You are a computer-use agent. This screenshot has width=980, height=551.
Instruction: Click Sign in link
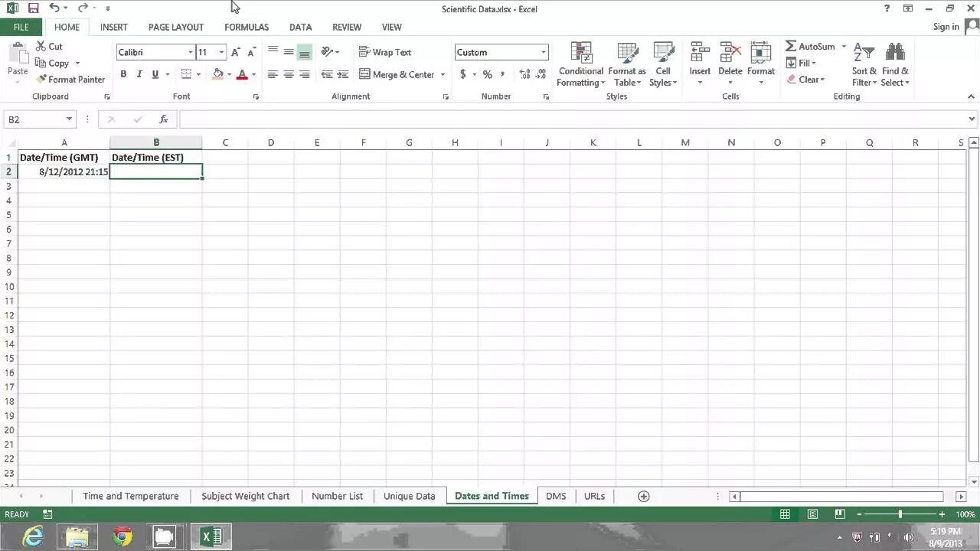tap(946, 27)
